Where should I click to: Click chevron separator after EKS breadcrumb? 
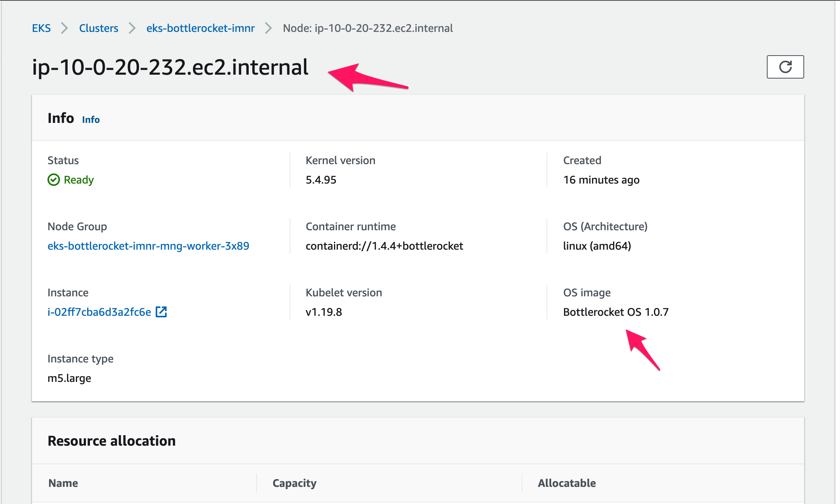pos(65,28)
